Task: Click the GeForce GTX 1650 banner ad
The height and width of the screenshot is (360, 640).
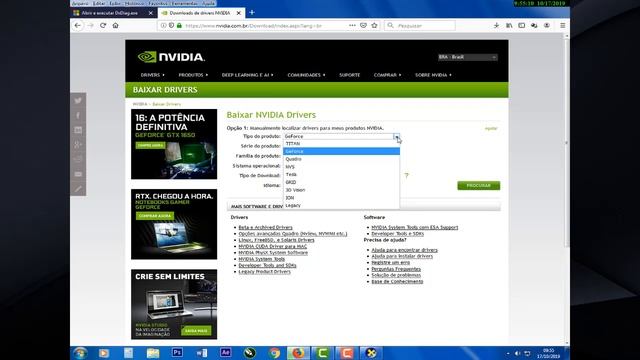Action: tap(174, 144)
